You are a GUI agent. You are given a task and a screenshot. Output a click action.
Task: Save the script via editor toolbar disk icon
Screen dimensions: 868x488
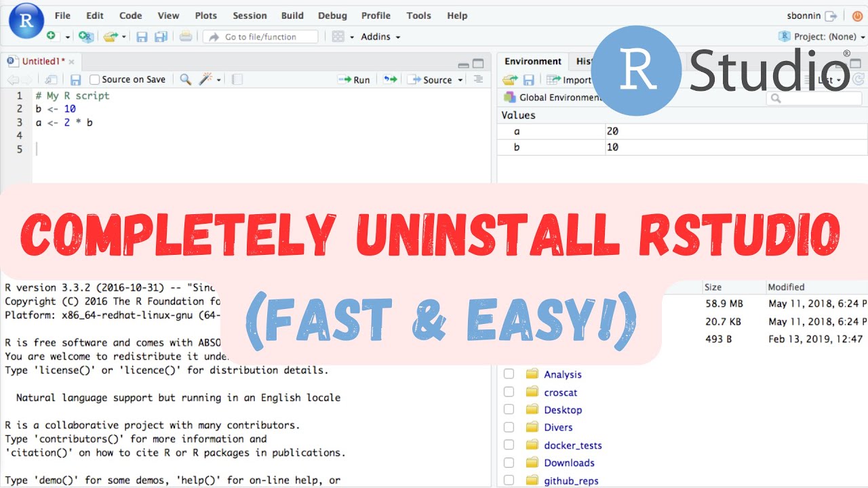pyautogui.click(x=76, y=79)
